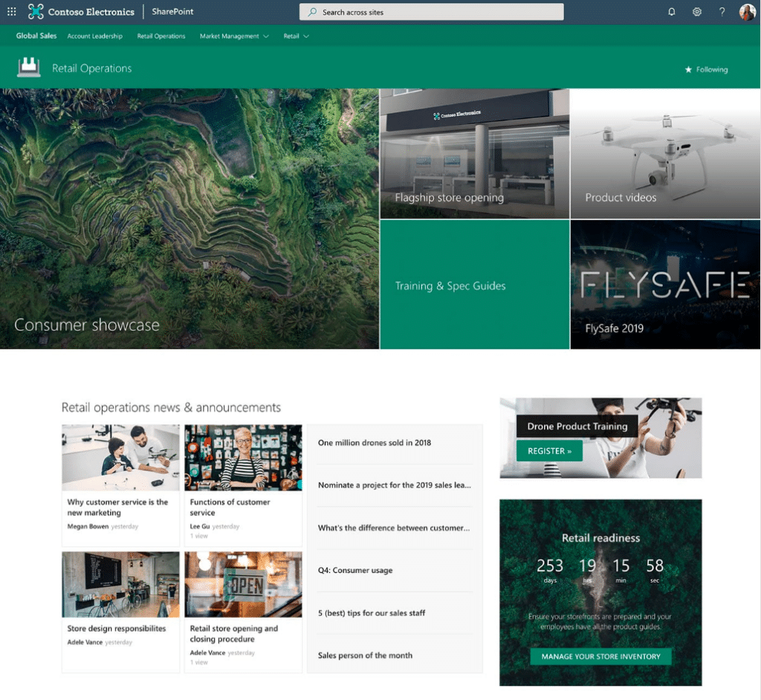Click the Retail Operations site logo

[x=28, y=68]
